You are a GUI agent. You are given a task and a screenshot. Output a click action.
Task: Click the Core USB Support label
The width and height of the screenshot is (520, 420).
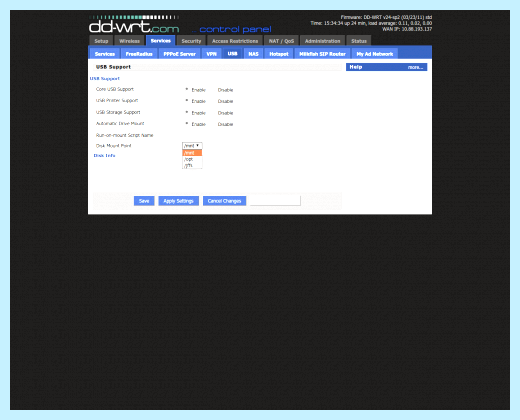pyautogui.click(x=115, y=89)
